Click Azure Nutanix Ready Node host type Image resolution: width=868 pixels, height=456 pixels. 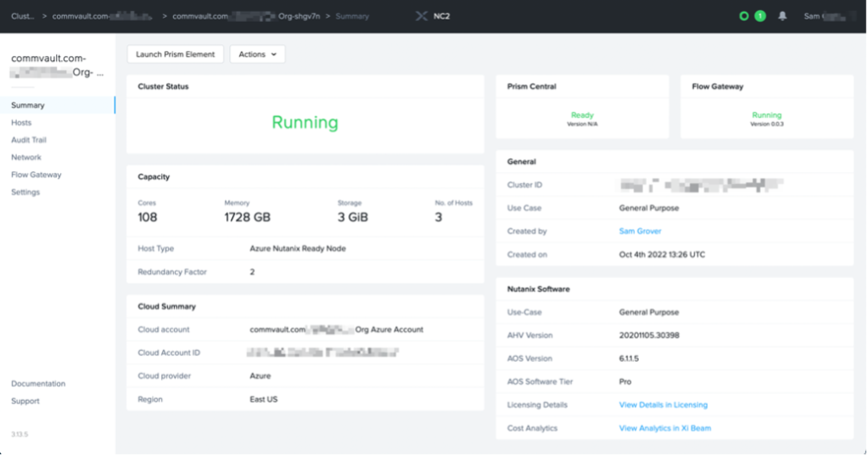[298, 248]
